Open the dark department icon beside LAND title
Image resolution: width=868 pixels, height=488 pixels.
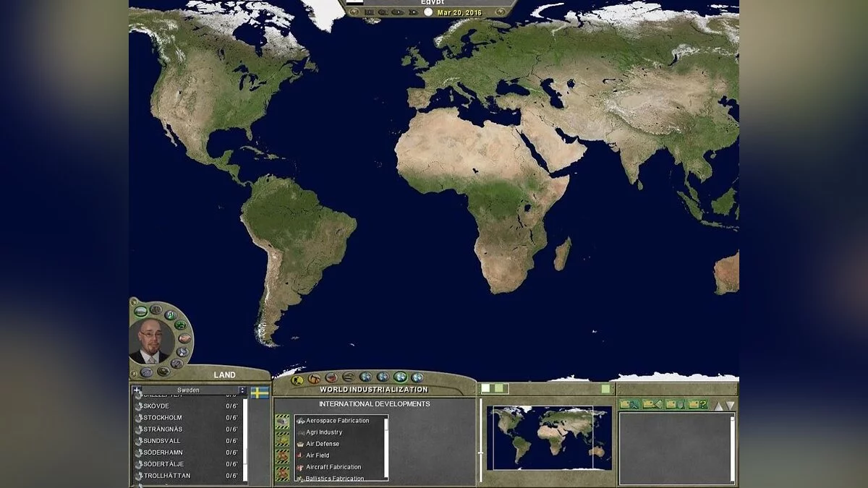tap(163, 372)
